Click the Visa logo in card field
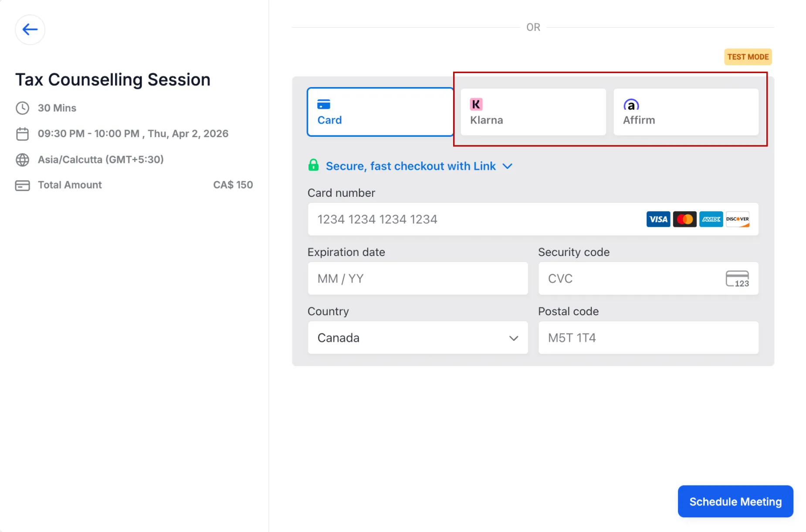This screenshot has height=532, width=806. click(x=658, y=219)
